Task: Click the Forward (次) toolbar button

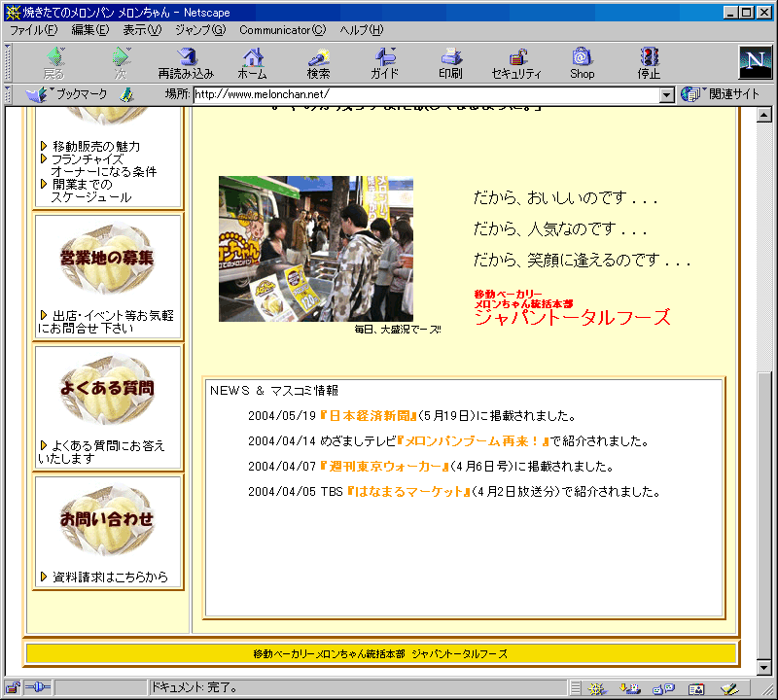Action: (121, 63)
